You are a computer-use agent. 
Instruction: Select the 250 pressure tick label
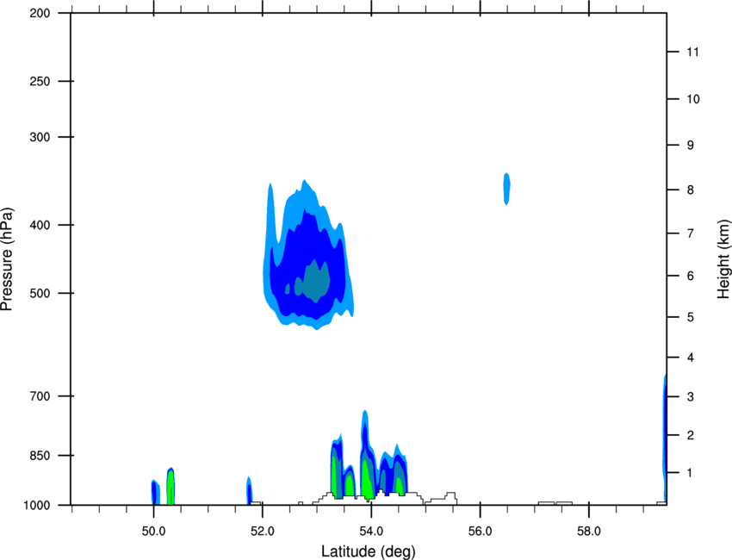click(40, 81)
